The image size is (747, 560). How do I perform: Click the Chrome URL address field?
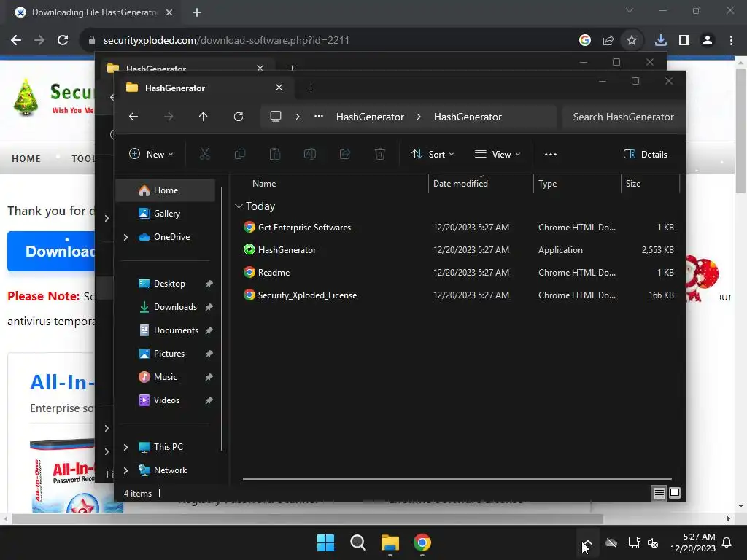[x=329, y=41]
